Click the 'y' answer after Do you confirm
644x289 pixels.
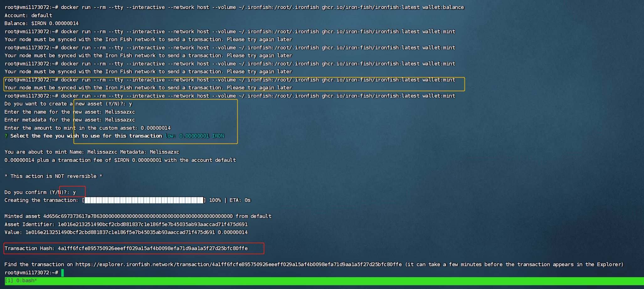tap(74, 192)
